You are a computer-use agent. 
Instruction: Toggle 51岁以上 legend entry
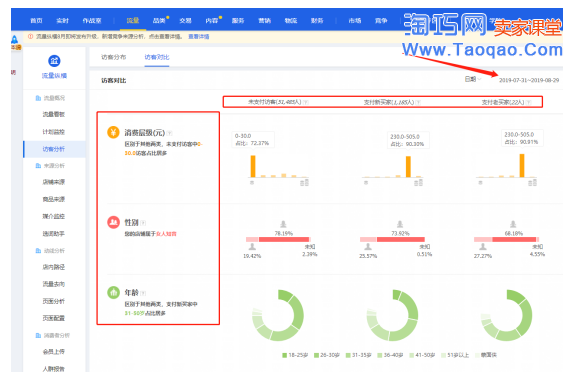(455, 355)
